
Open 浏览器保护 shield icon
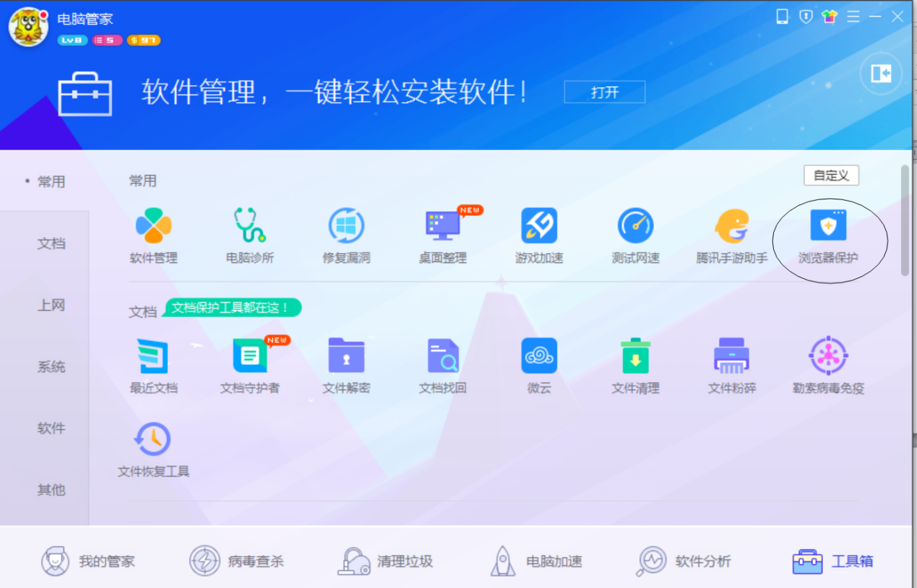[x=828, y=225]
